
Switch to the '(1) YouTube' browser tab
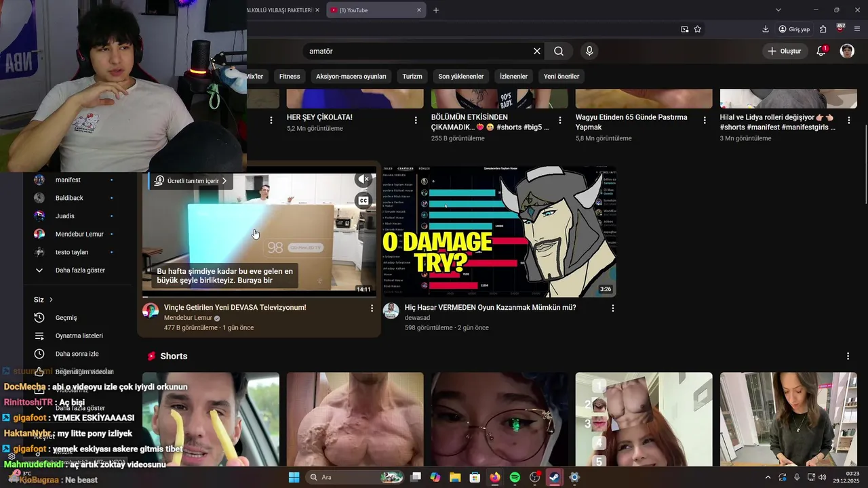tap(376, 10)
